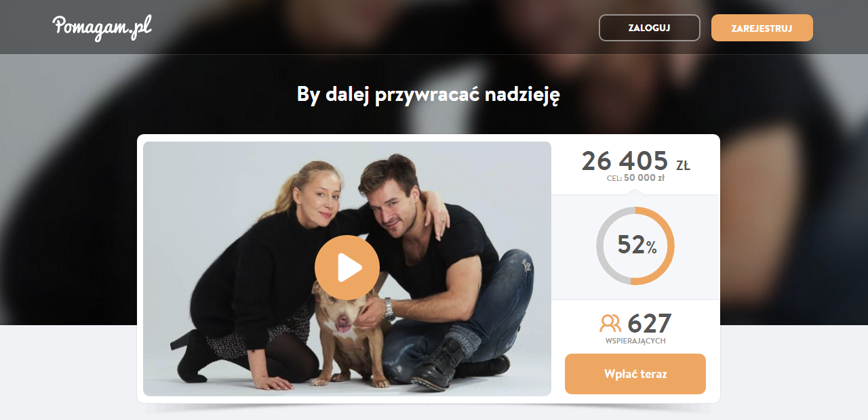The image size is (868, 420).
Task: Click the 627 supporters count
Action: (650, 323)
